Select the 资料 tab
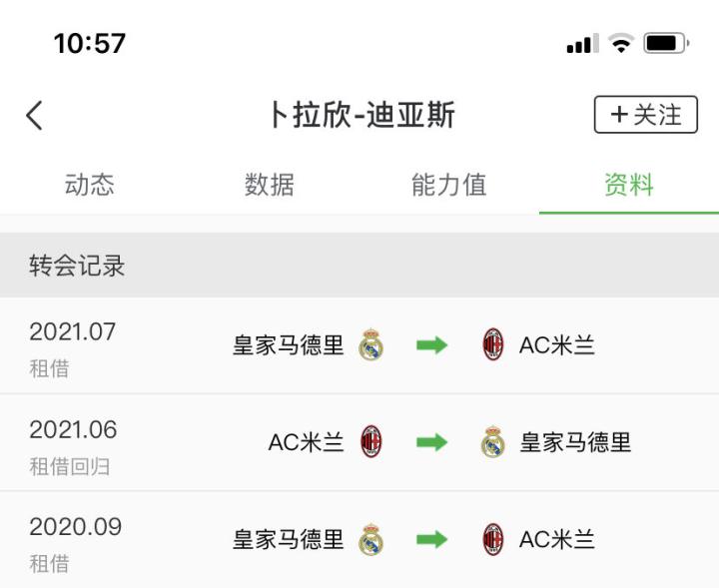 (x=629, y=185)
